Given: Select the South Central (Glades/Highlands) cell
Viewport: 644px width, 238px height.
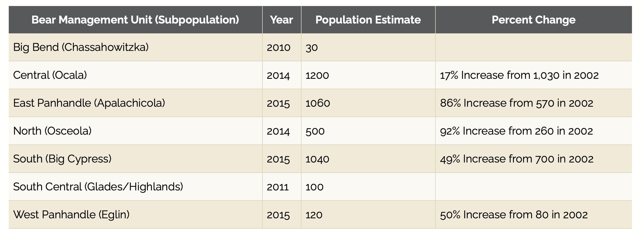Looking at the screenshot, I should pyautogui.click(x=98, y=187).
